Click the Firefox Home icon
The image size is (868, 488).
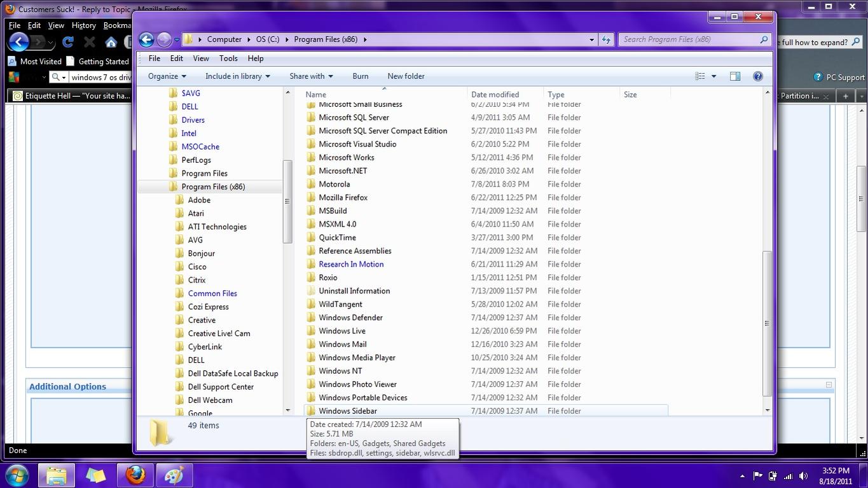point(111,43)
